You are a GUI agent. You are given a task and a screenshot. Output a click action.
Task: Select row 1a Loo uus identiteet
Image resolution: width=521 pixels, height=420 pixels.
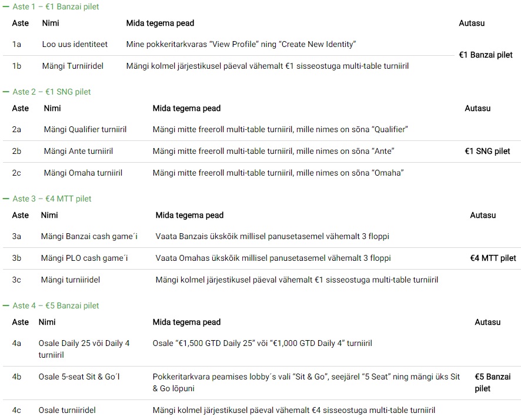pyautogui.click(x=229, y=44)
